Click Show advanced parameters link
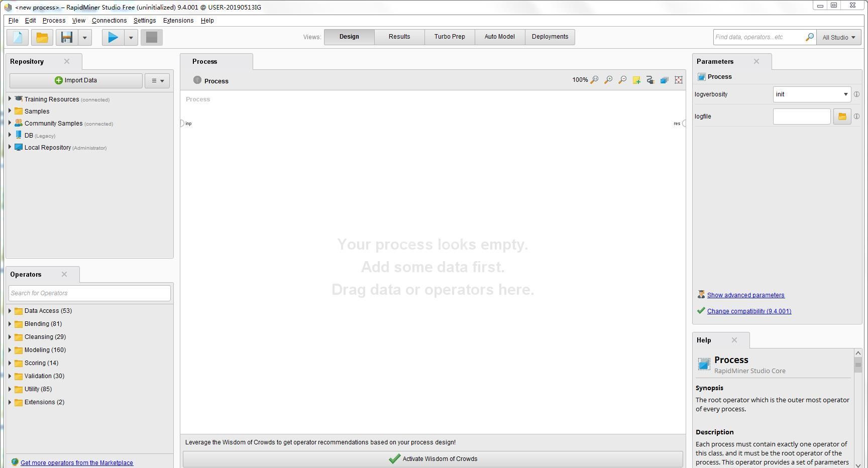The height and width of the screenshot is (468, 868). click(x=745, y=295)
